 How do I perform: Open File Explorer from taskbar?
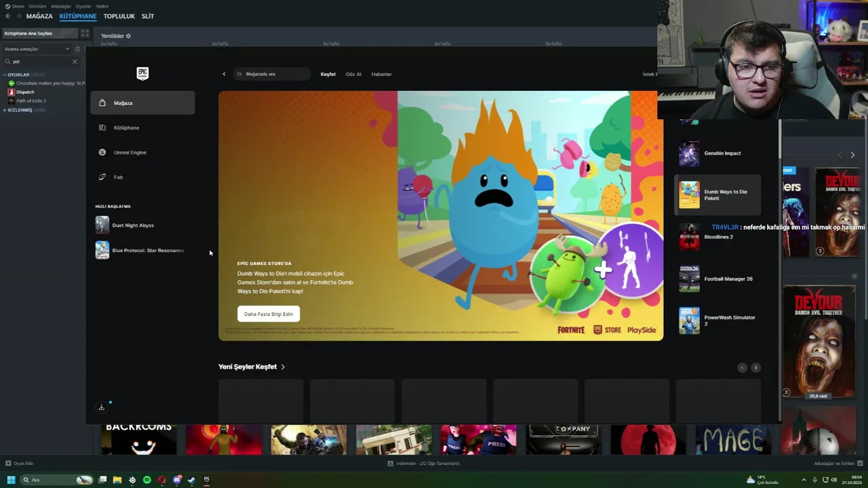117,480
